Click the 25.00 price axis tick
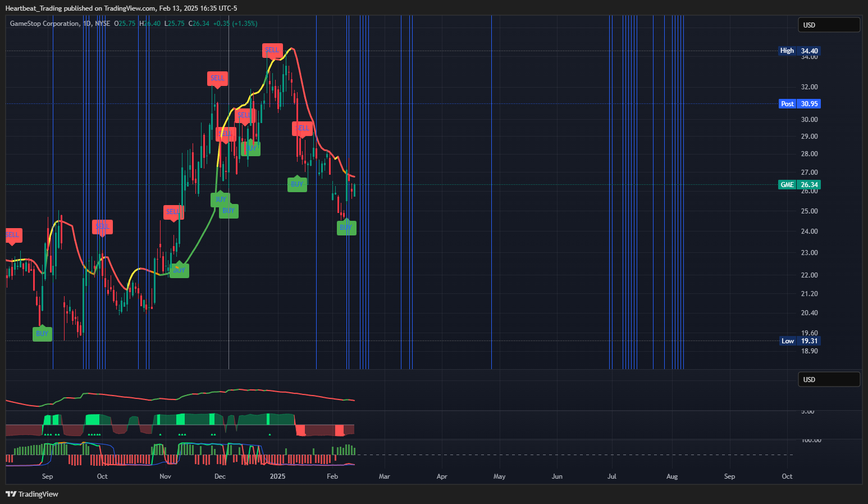Viewport: 868px width, 504px height. (x=809, y=211)
